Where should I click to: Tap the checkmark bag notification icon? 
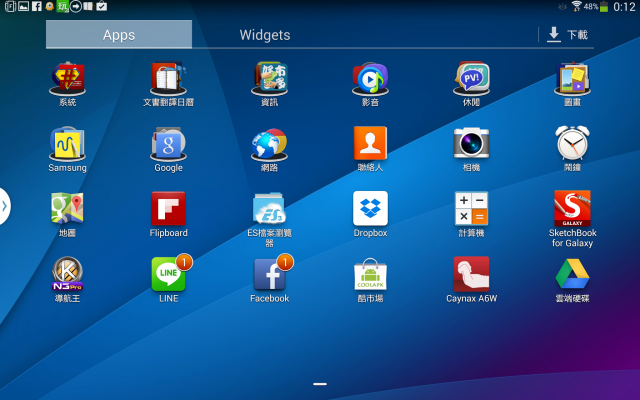coord(102,6)
